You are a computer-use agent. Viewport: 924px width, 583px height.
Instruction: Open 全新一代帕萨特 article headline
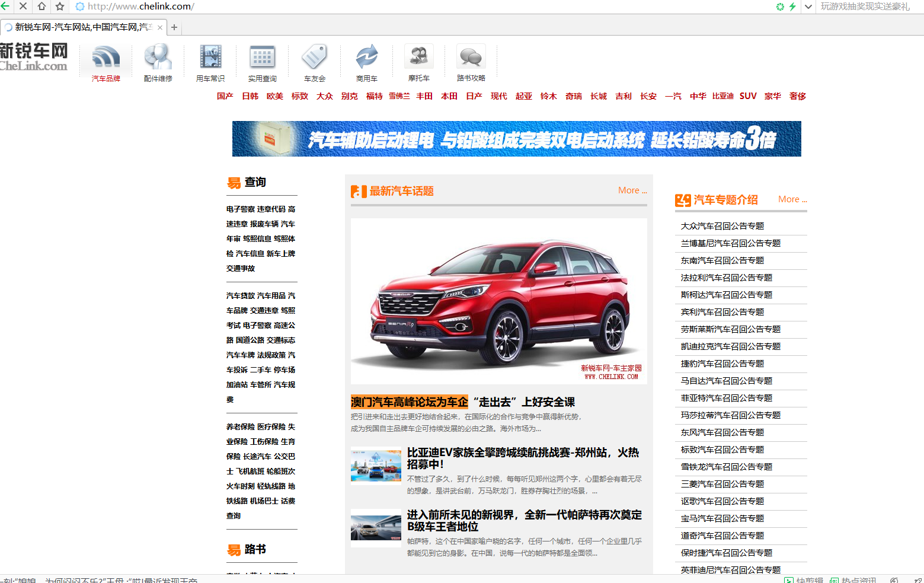click(525, 521)
